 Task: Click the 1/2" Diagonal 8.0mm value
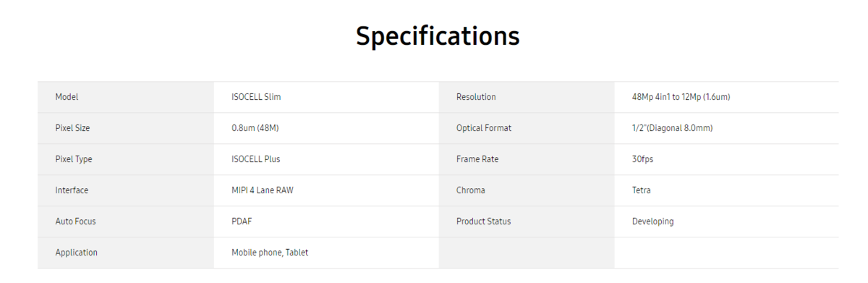[x=672, y=128]
